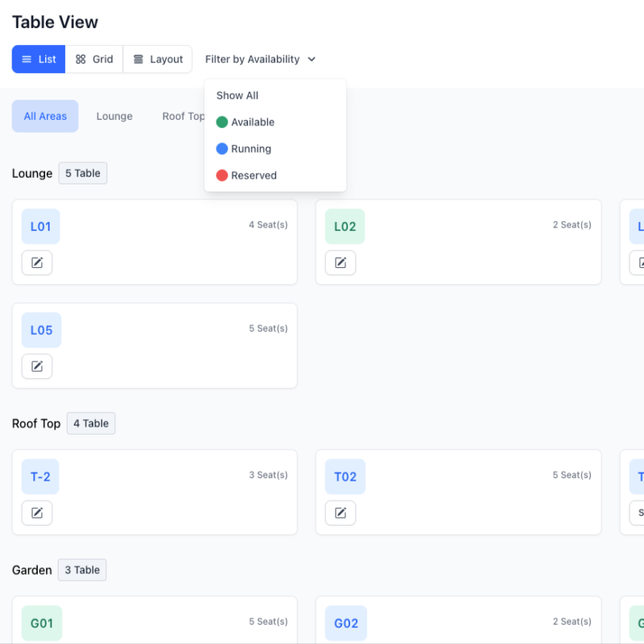Switch to the Lounge area tab
The height and width of the screenshot is (644, 644).
tap(114, 116)
